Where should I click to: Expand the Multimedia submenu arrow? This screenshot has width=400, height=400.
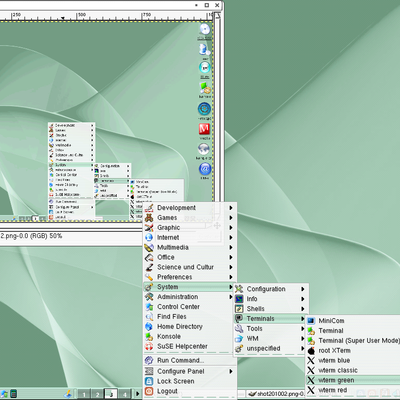[x=231, y=247]
